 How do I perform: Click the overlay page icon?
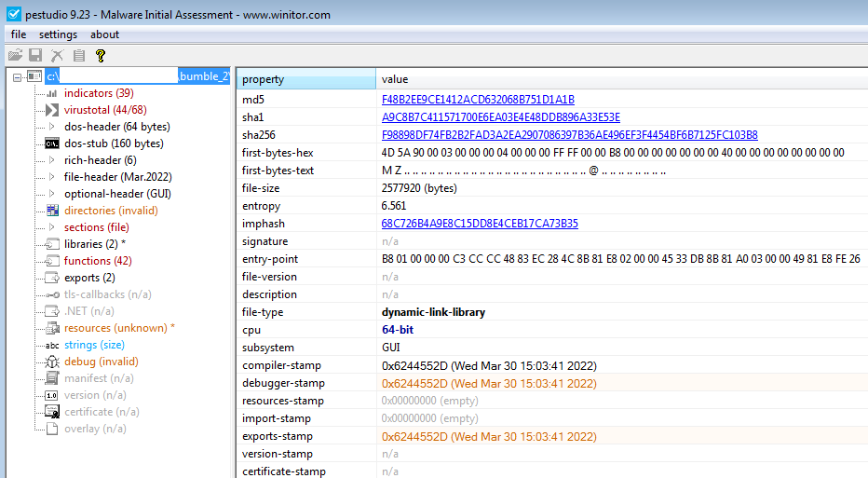[52, 429]
